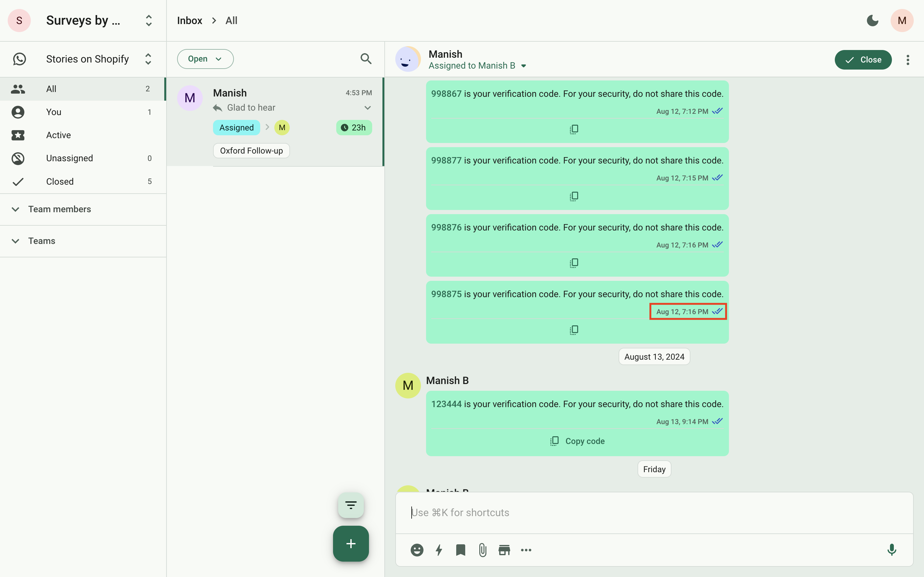Image resolution: width=924 pixels, height=577 pixels.
Task: Click the emoji picker icon
Action: [416, 550]
